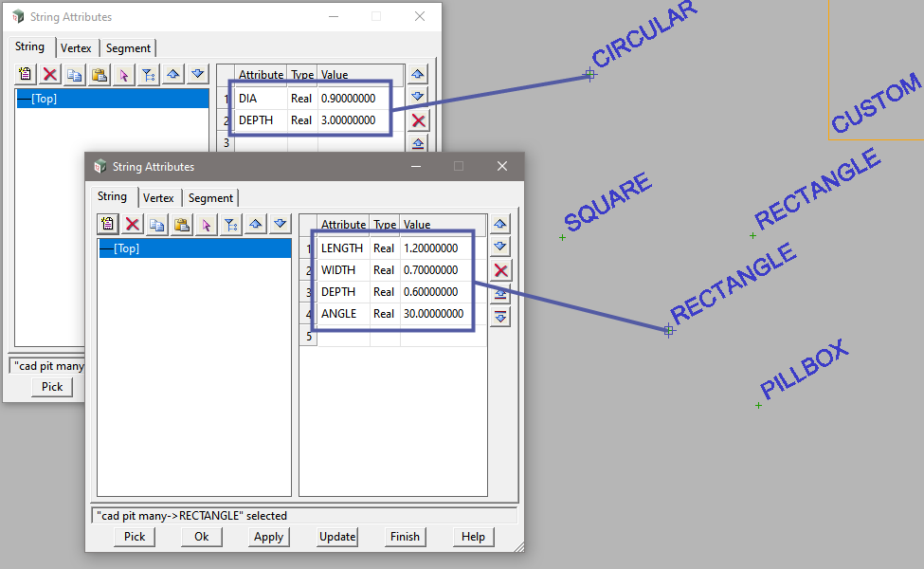Click row-down arrow beside DIA row, back window
The width and height of the screenshot is (924, 569).
click(x=417, y=96)
